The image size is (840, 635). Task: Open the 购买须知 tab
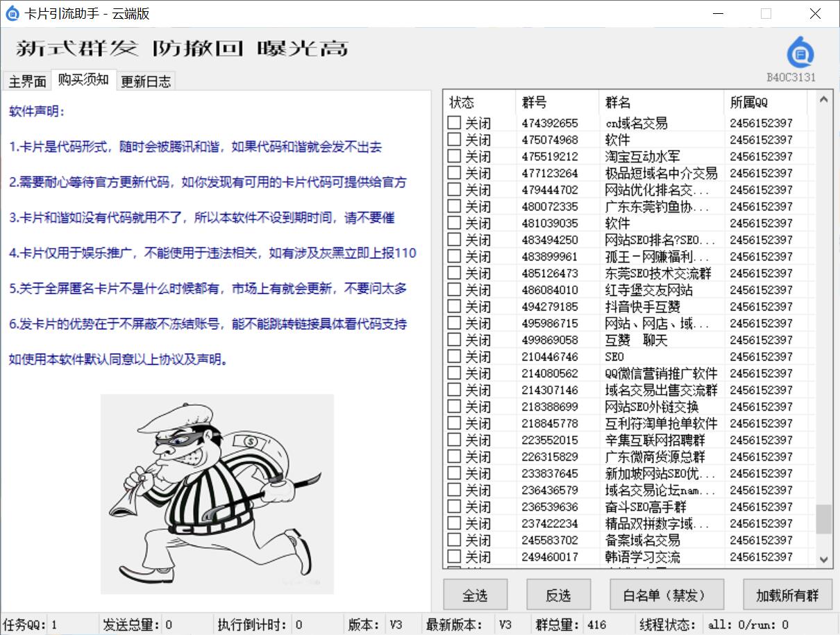[83, 80]
